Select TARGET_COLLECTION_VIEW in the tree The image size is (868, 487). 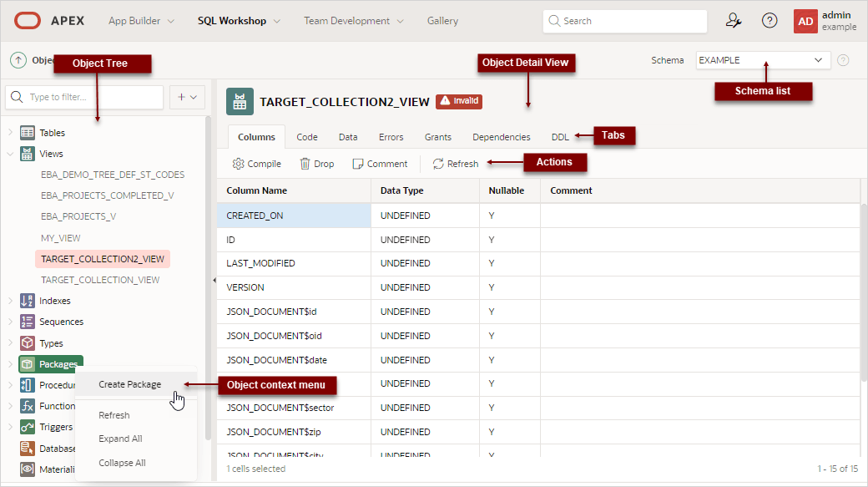tap(100, 280)
